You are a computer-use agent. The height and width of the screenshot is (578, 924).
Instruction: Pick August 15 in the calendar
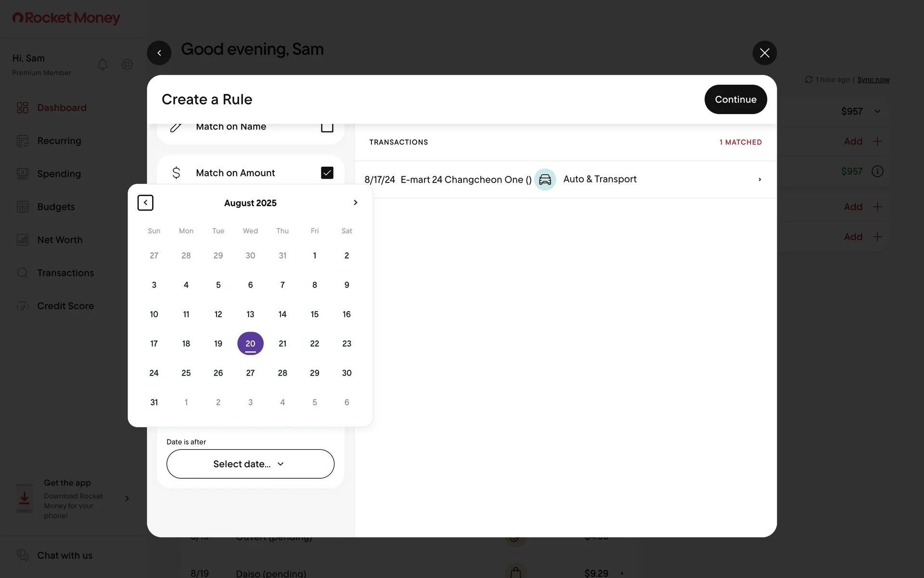315,314
